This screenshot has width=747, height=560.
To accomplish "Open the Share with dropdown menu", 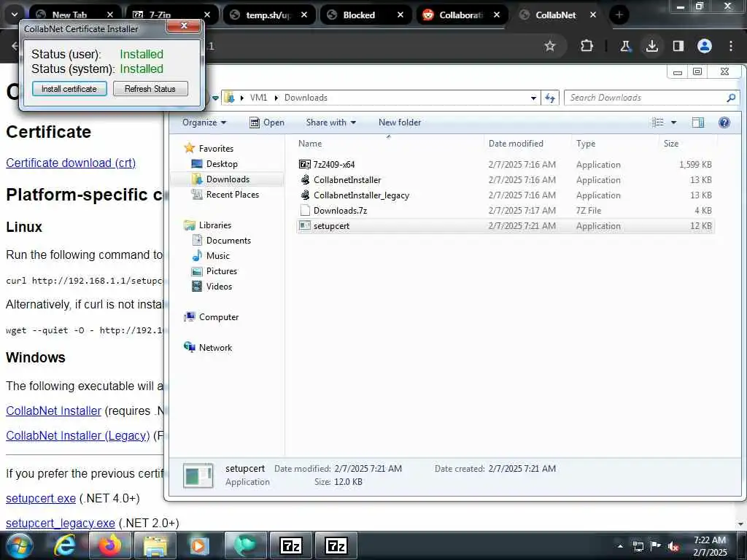I will point(331,122).
